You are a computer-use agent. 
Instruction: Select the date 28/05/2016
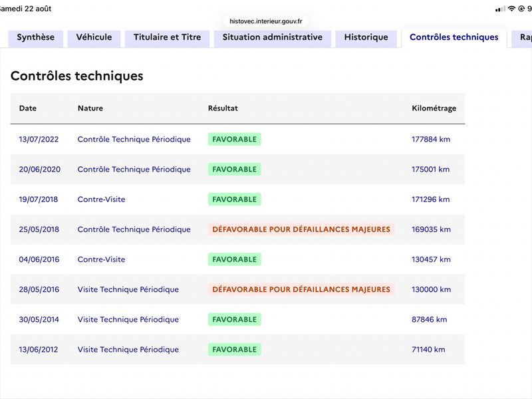tap(39, 289)
